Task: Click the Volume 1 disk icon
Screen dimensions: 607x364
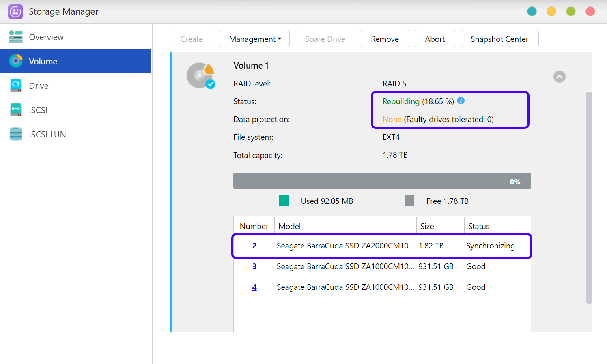Action: (200, 75)
